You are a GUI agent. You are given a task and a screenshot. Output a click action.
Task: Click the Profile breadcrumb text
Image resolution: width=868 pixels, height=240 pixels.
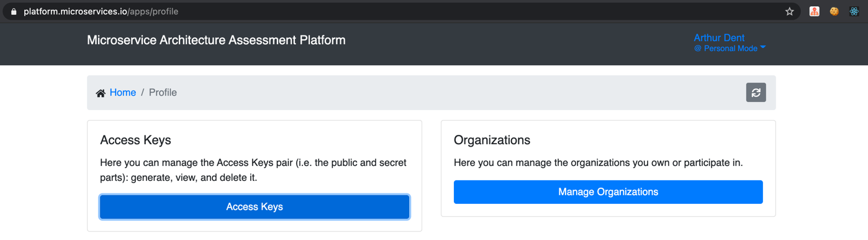point(163,93)
